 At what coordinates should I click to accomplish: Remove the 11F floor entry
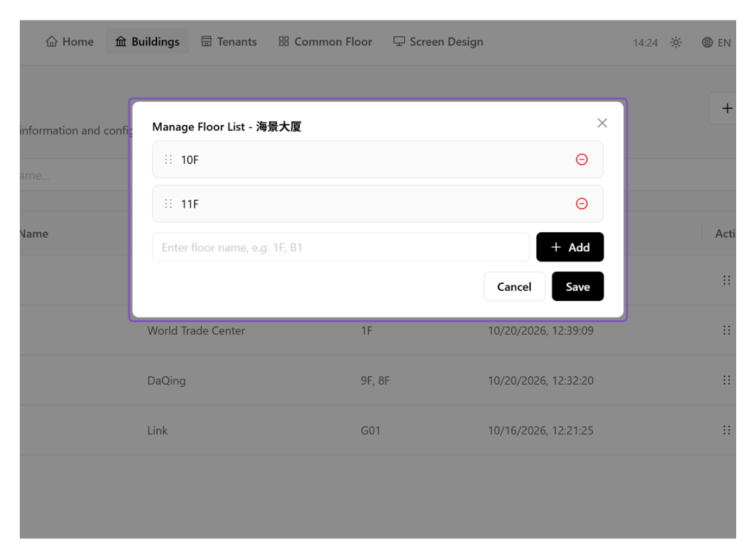(582, 204)
